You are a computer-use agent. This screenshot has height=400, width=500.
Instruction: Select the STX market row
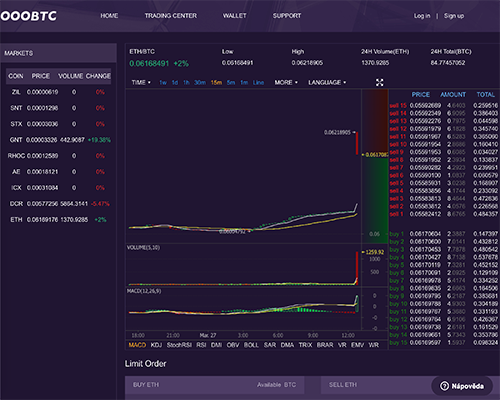pos(58,124)
